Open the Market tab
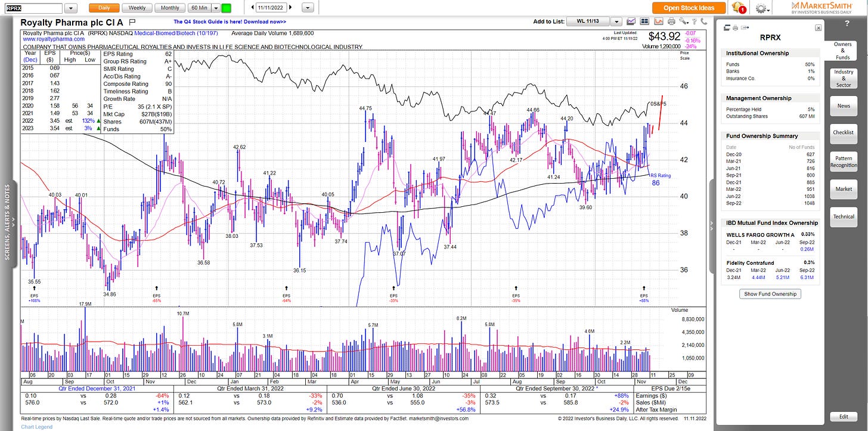The width and height of the screenshot is (868, 431). tap(844, 189)
